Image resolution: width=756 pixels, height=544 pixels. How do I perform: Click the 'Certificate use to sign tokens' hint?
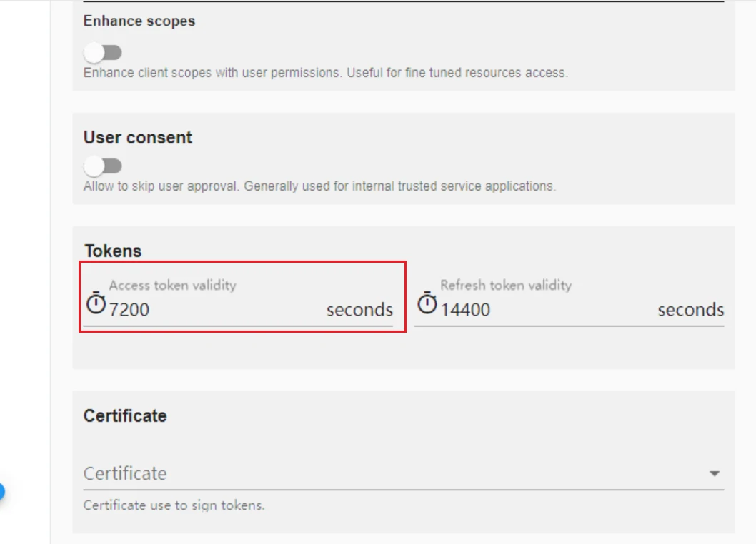point(174,505)
